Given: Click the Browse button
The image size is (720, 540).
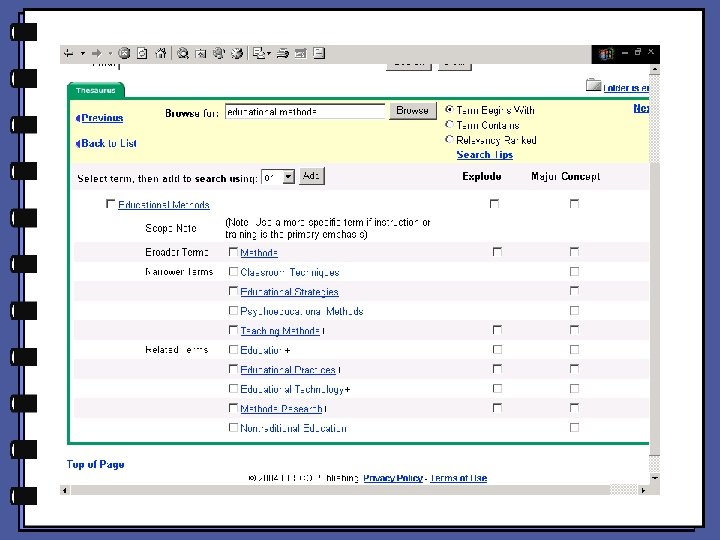Looking at the screenshot, I should pyautogui.click(x=412, y=111).
